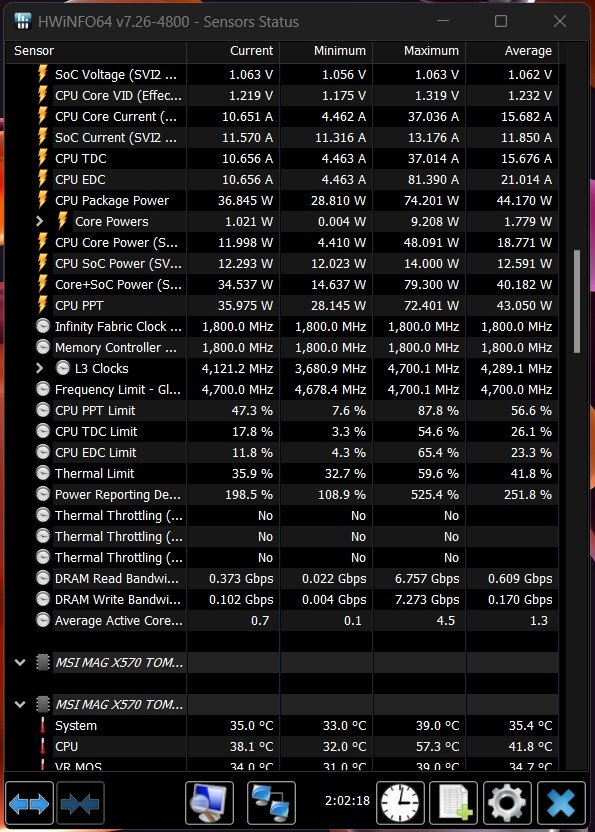Select the Thermal Limit sensor row
Viewport: 595px width, 832px height.
click(282, 473)
